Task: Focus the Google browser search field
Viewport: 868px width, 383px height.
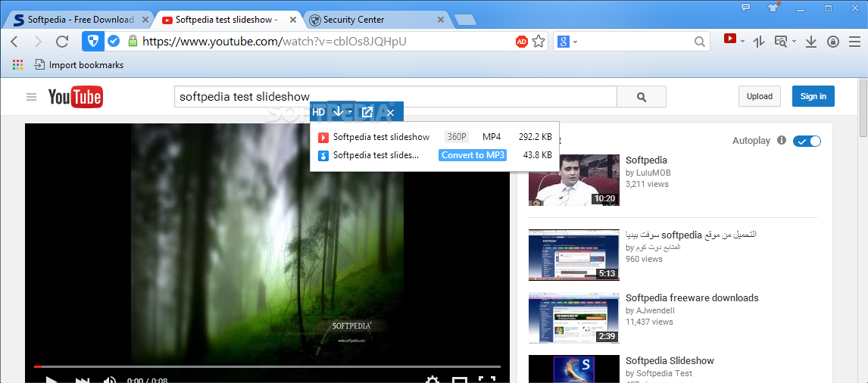Action: coord(635,42)
